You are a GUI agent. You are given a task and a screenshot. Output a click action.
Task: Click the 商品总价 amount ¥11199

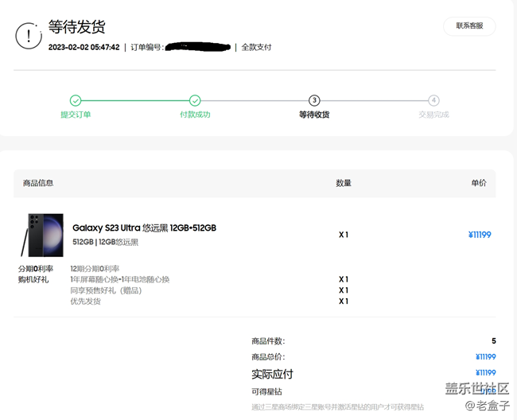pos(486,356)
